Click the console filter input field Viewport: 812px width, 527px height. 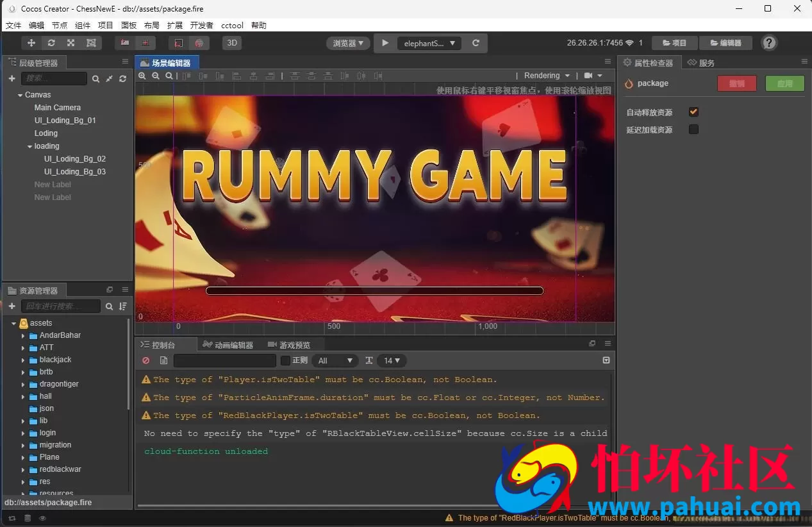tap(225, 361)
